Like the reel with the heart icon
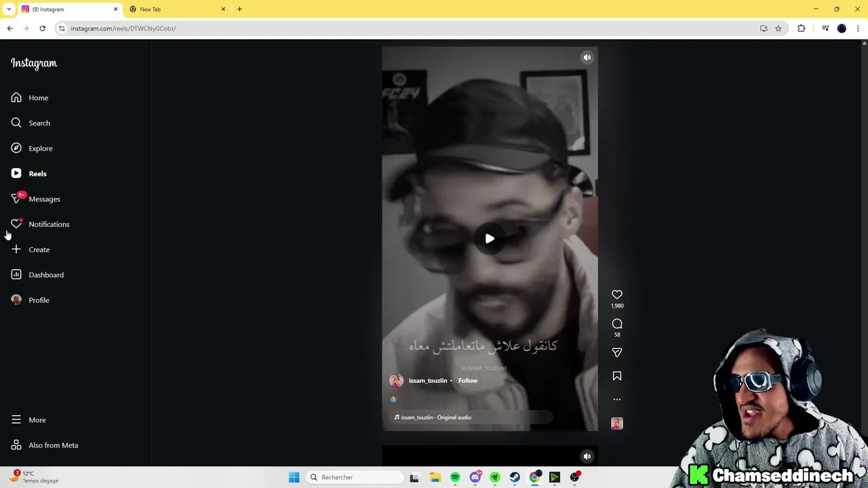Image resolution: width=868 pixels, height=488 pixels. pos(617,295)
